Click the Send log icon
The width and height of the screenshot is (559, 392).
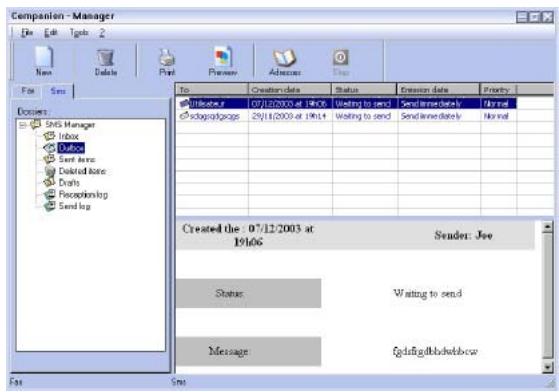[50, 206]
